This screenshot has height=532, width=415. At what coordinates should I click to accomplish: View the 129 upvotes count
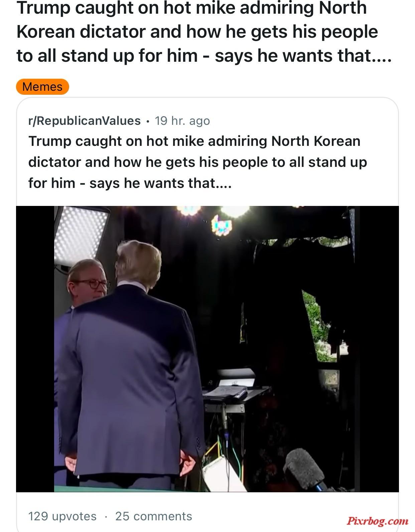62,516
